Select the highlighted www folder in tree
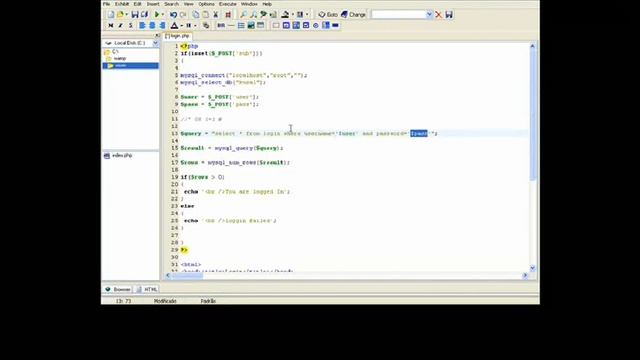Screen dimensions: 640x360 click(131, 66)
